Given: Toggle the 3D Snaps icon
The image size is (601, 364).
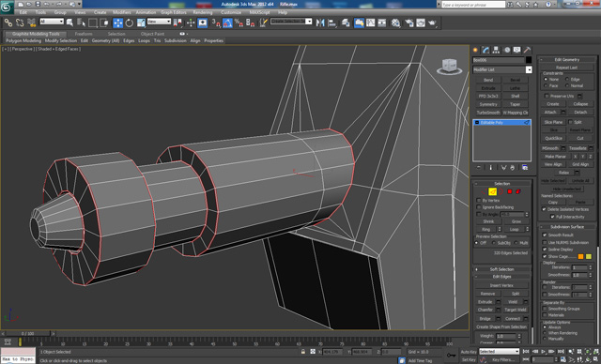Looking at the screenshot, I should tap(216, 23).
